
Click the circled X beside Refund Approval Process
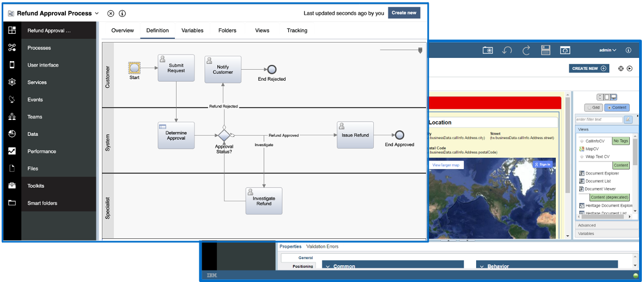click(111, 13)
